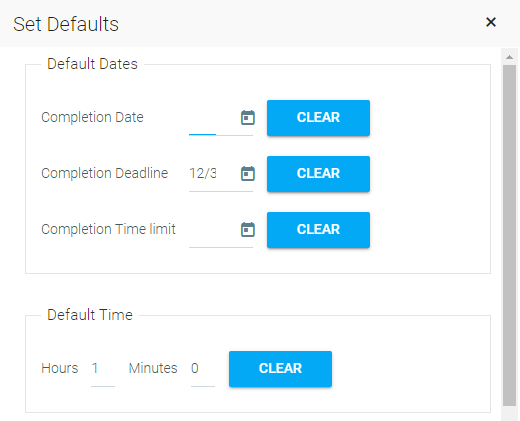520x421 pixels.
Task: Click the scrollbar up arrow
Action: (x=509, y=57)
